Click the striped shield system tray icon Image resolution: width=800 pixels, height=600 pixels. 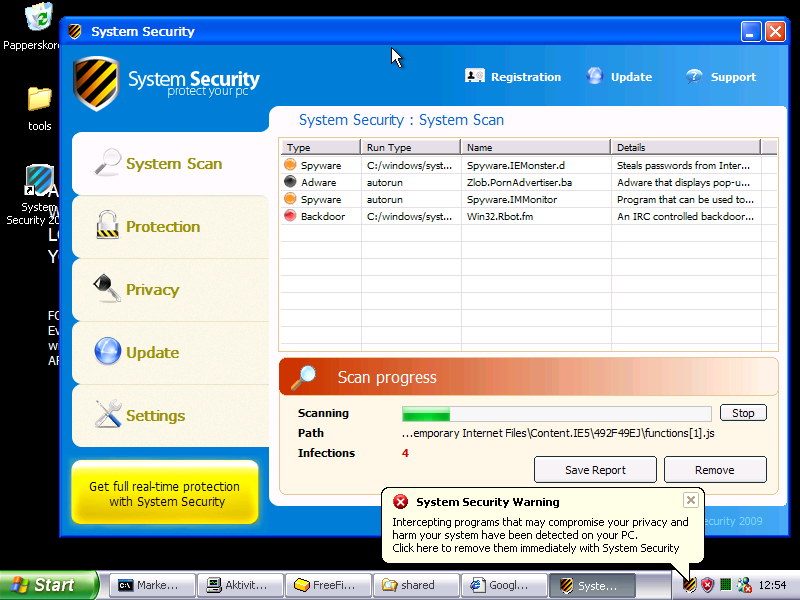pyautogui.click(x=689, y=585)
